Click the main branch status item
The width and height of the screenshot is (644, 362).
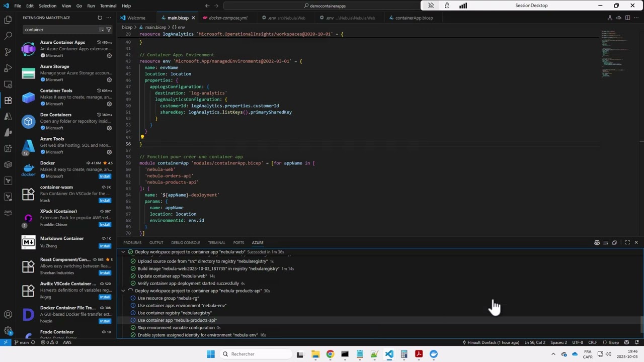click(21, 342)
